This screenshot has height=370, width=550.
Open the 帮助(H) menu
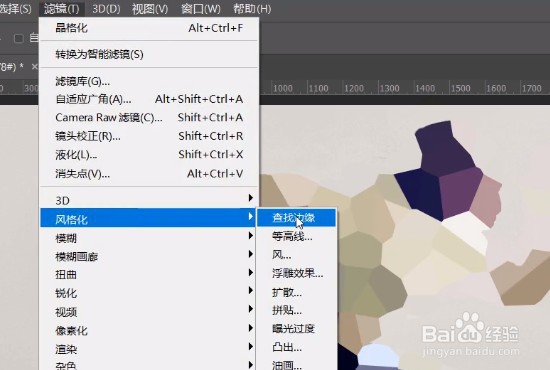[252, 9]
